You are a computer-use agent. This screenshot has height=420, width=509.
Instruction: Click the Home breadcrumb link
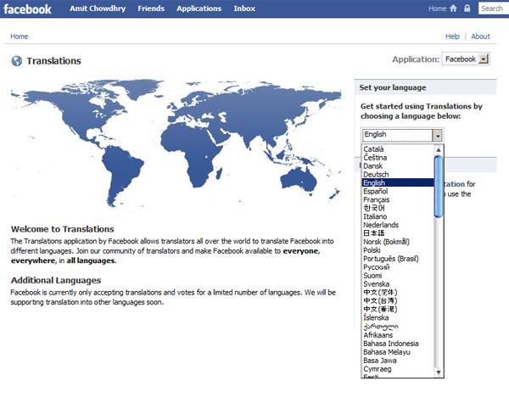20,36
